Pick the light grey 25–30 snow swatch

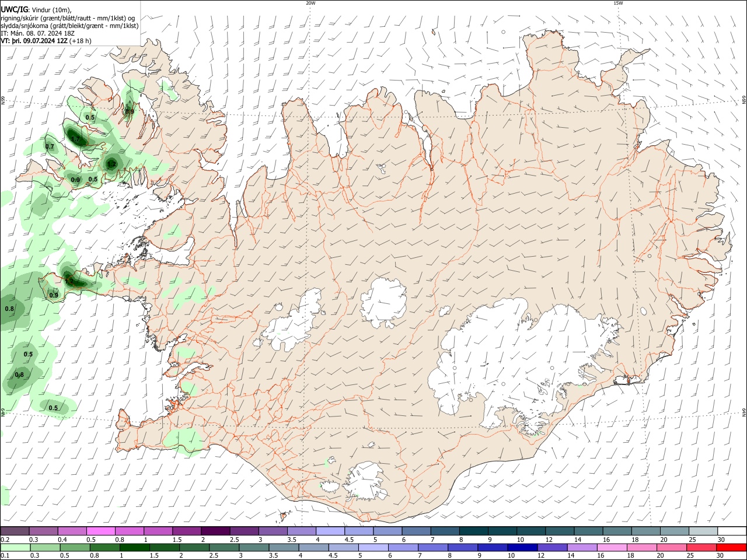click(703, 531)
